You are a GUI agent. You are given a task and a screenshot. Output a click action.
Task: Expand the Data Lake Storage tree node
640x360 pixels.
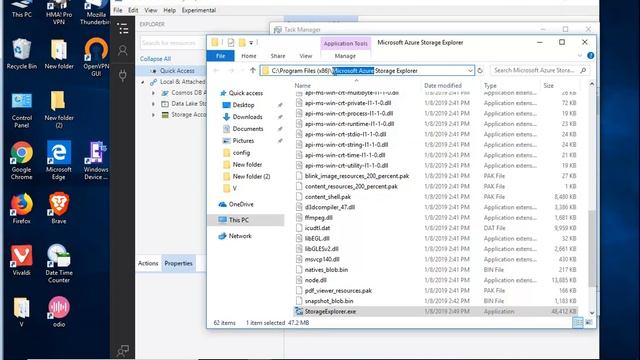(153, 104)
